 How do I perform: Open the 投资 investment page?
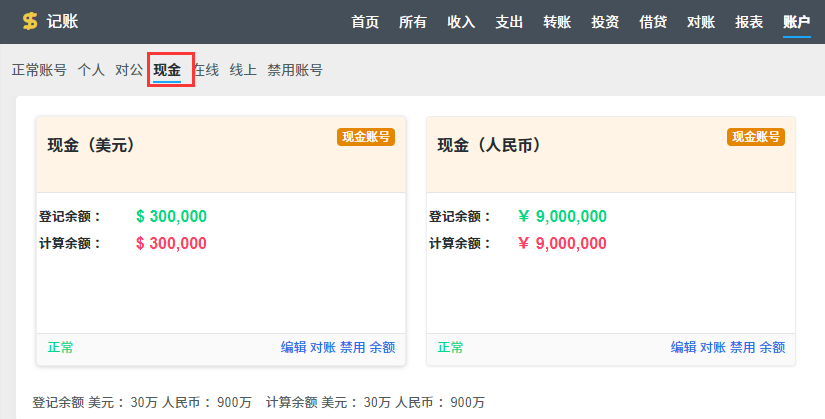point(605,22)
